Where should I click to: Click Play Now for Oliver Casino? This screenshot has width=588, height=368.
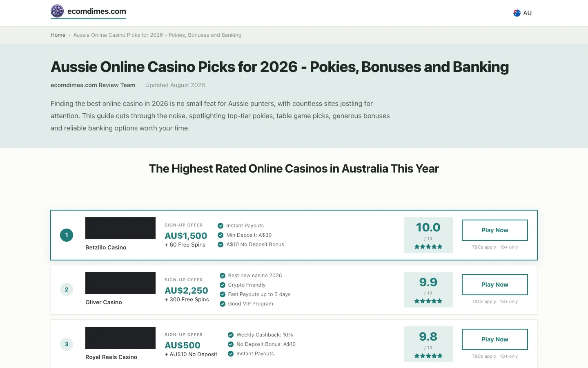pyautogui.click(x=495, y=285)
